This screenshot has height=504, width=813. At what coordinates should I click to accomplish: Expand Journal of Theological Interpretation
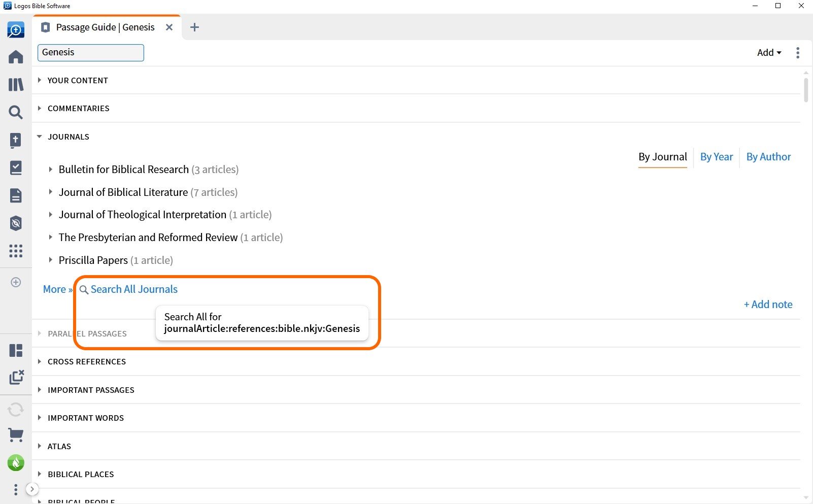[x=50, y=215]
